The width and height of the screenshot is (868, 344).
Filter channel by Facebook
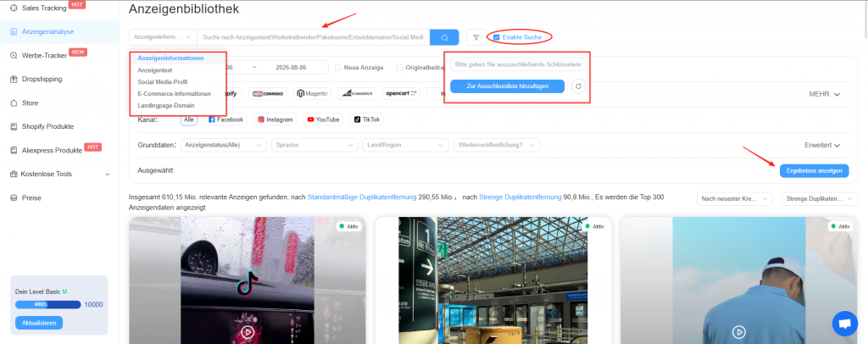coord(225,119)
